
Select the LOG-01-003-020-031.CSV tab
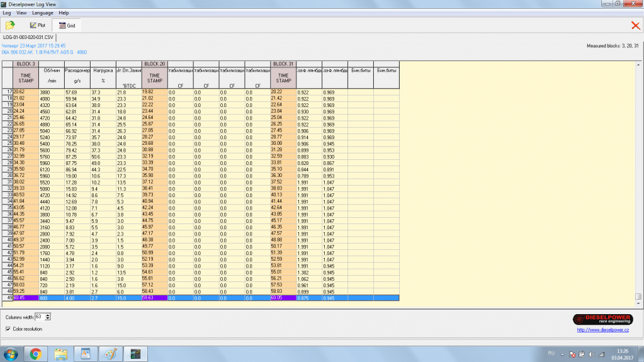28,38
